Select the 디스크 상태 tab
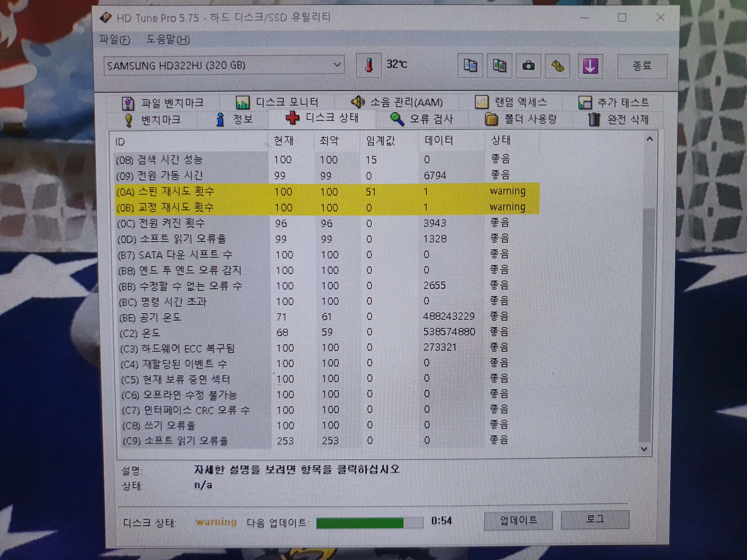747x560 pixels. [322, 118]
